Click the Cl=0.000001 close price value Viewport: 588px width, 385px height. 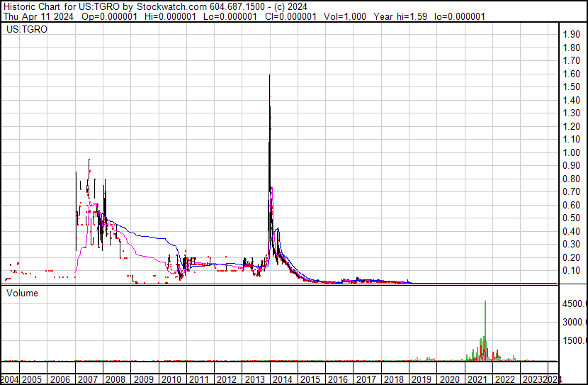click(290, 16)
